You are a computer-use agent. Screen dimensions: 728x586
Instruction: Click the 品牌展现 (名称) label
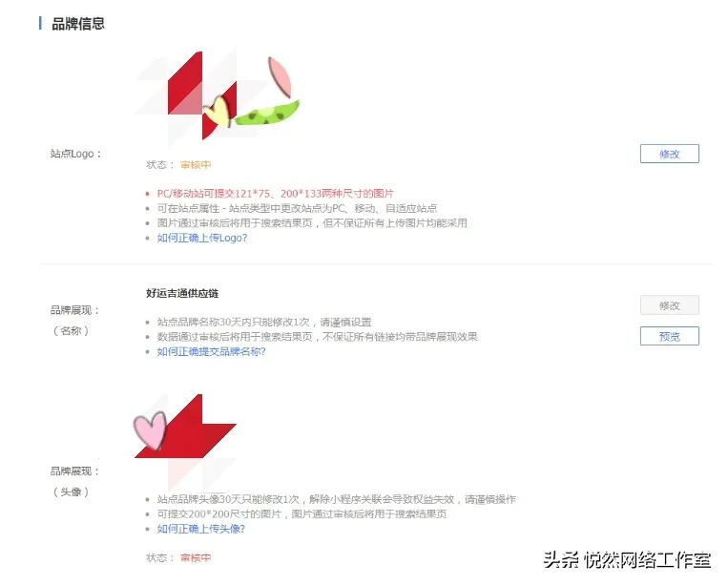[74, 321]
